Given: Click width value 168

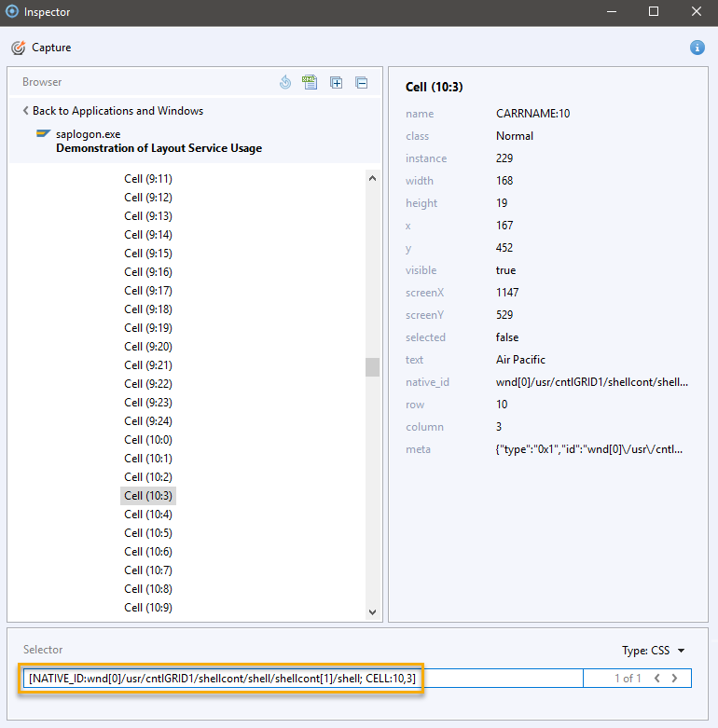Looking at the screenshot, I should 504,180.
